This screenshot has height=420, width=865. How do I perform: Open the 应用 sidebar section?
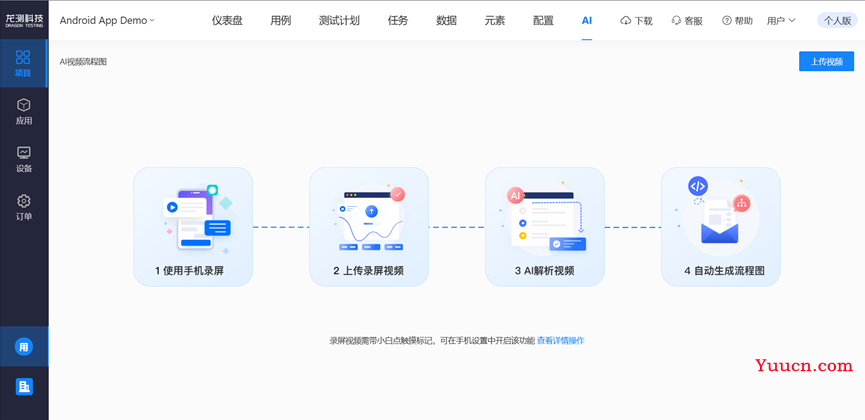click(24, 111)
